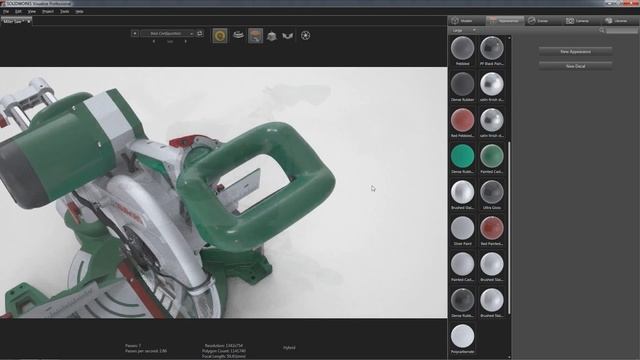Click the search magnifier icon in palette

click(602, 30)
